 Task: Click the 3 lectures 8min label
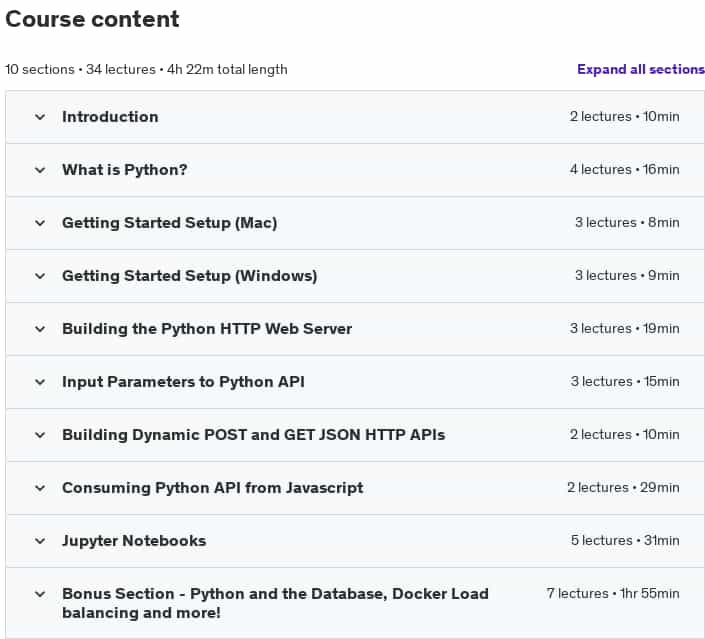(x=627, y=223)
